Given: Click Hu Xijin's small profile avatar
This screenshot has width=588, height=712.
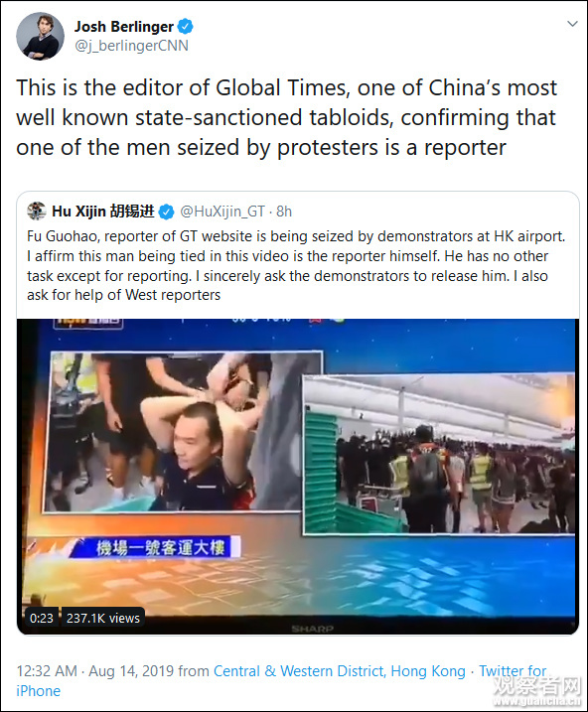Looking at the screenshot, I should click(x=37, y=212).
